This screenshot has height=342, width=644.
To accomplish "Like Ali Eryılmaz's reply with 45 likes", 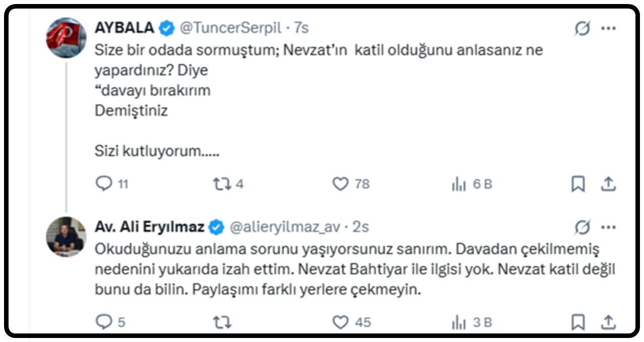I will pos(341,322).
